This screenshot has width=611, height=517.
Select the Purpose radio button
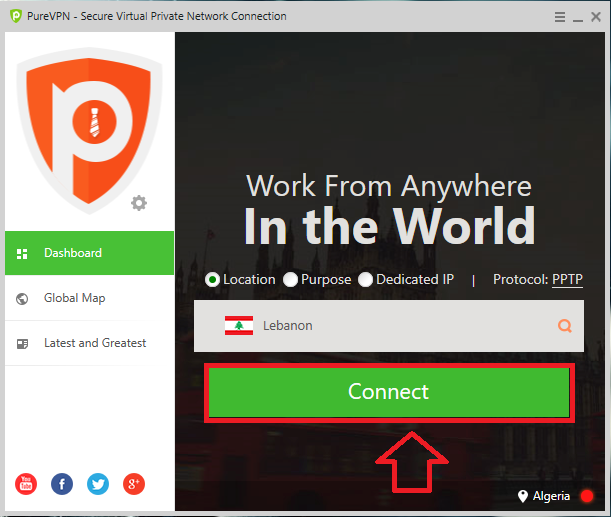291,280
